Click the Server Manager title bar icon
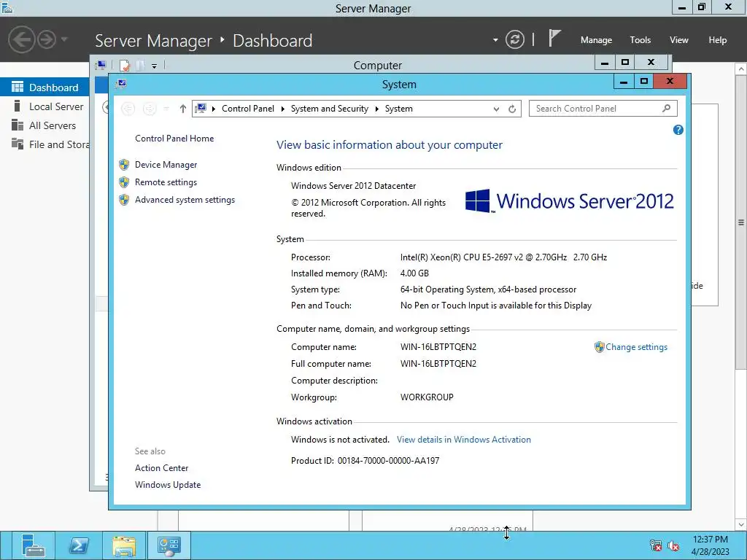 (x=7, y=7)
